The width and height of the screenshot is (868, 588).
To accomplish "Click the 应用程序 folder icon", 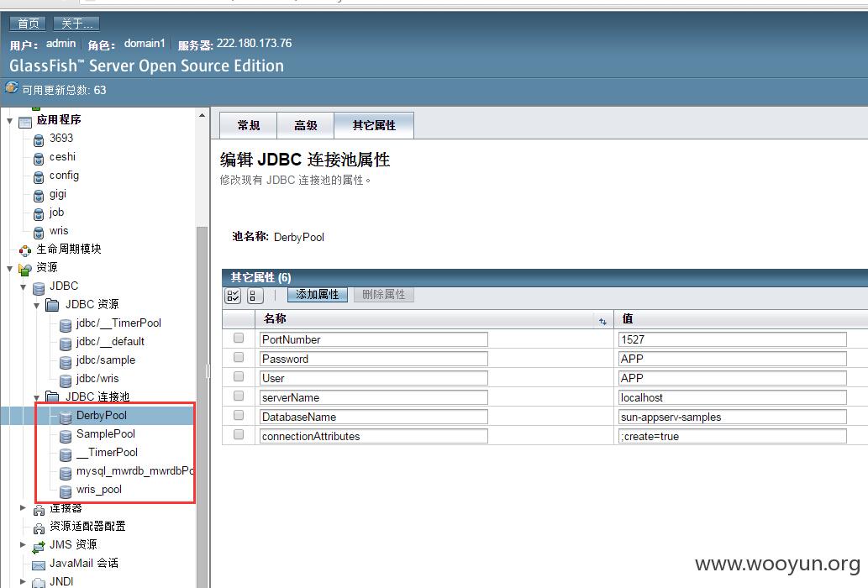I will coord(25,122).
